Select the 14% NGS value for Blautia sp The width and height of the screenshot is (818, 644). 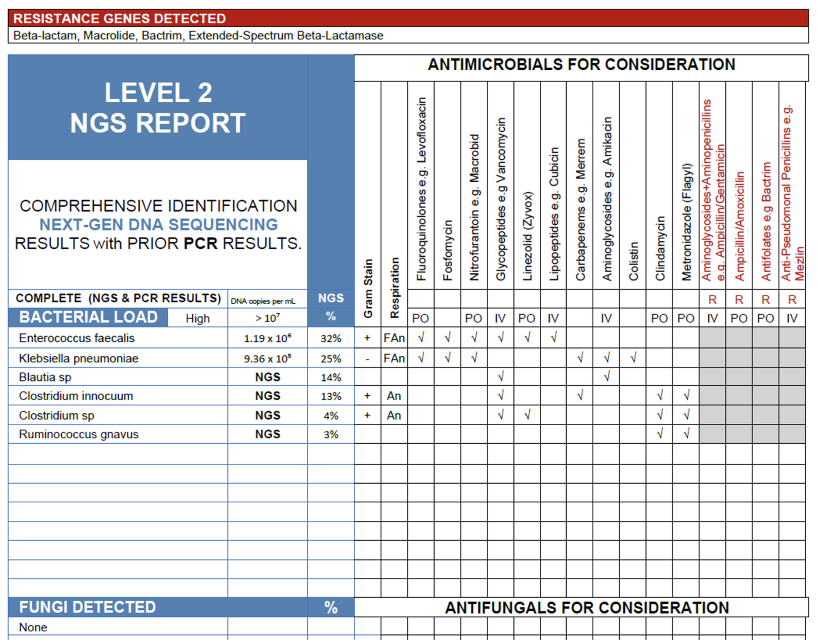[331, 378]
